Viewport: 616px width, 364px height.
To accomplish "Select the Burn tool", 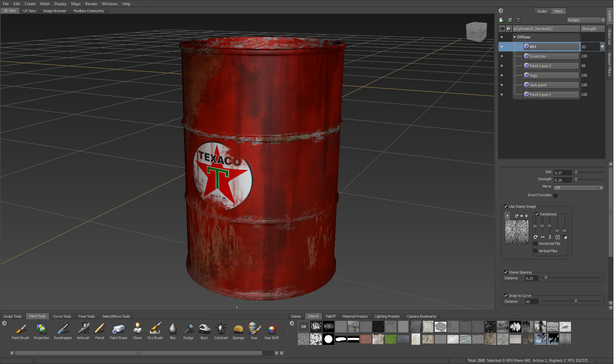I will (204, 331).
